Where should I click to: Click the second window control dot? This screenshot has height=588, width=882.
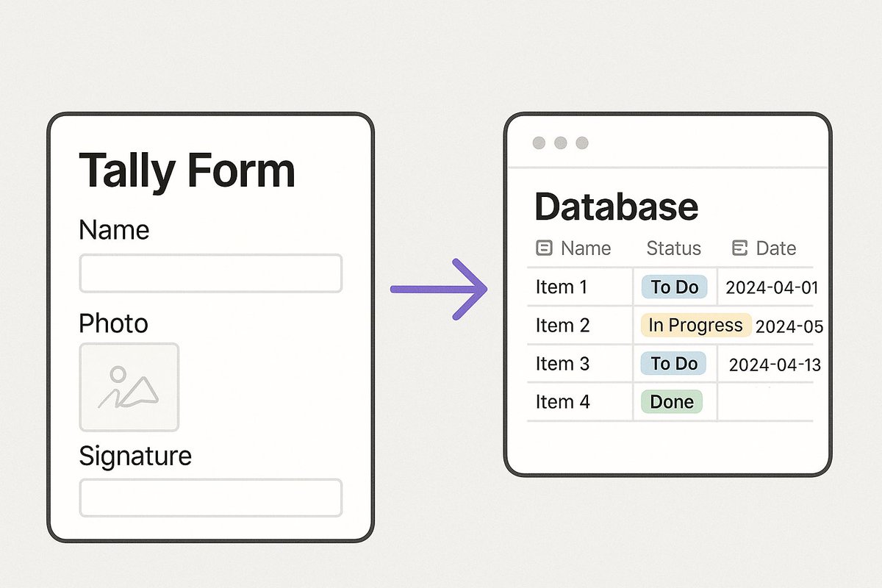561,143
